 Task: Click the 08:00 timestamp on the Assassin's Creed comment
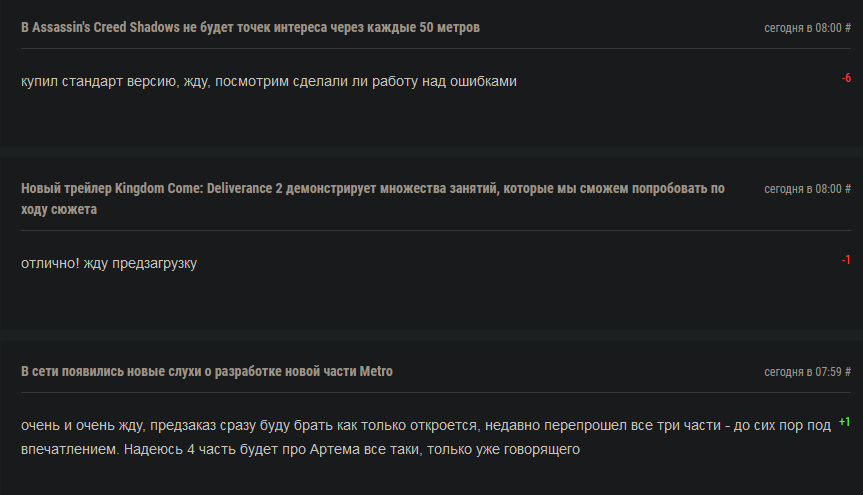point(828,28)
